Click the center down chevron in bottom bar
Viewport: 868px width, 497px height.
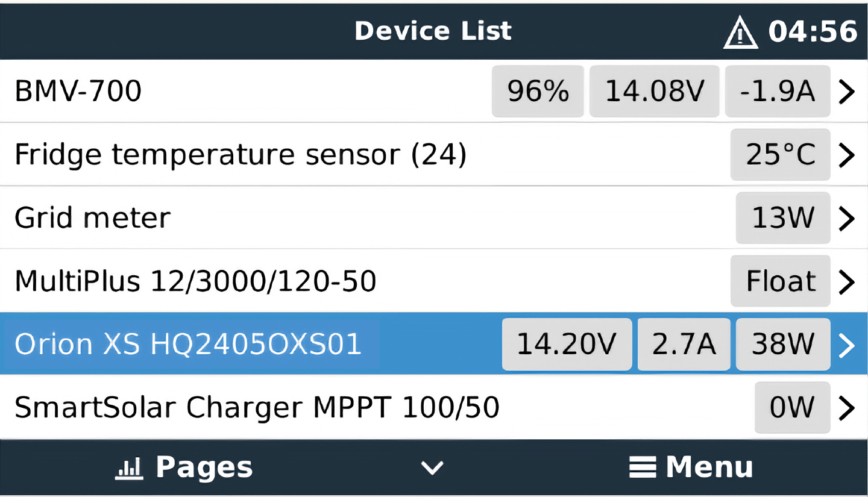[432, 467]
